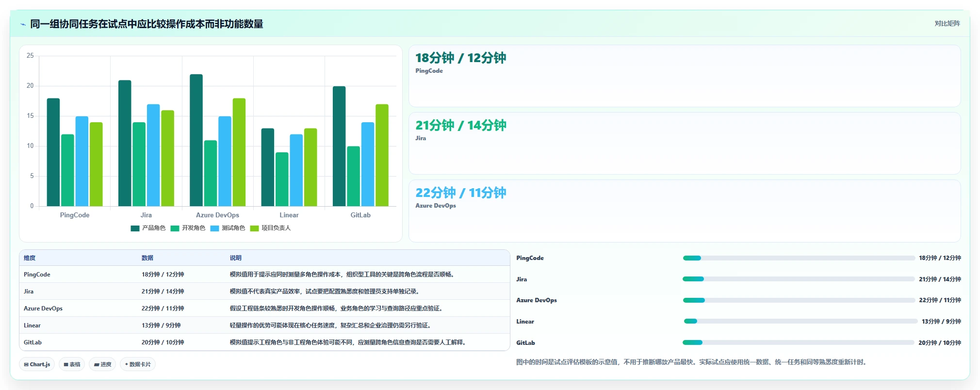Click the 13分钟 / 9分钟 value beside the Linear progress bar
This screenshot has width=980, height=390.
pyautogui.click(x=941, y=322)
